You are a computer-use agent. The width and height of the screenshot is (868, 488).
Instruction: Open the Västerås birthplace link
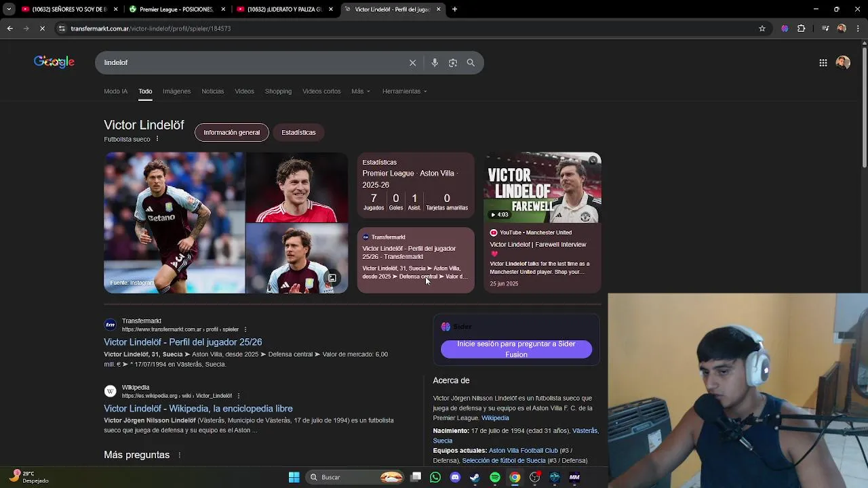[x=585, y=431]
